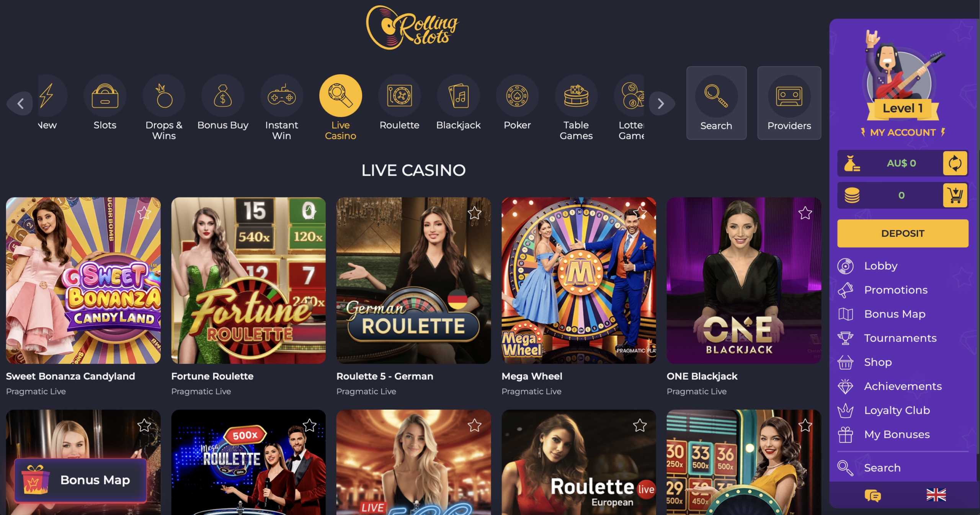Open the Slots category icon
Screen dimensions: 980x515
[105, 96]
